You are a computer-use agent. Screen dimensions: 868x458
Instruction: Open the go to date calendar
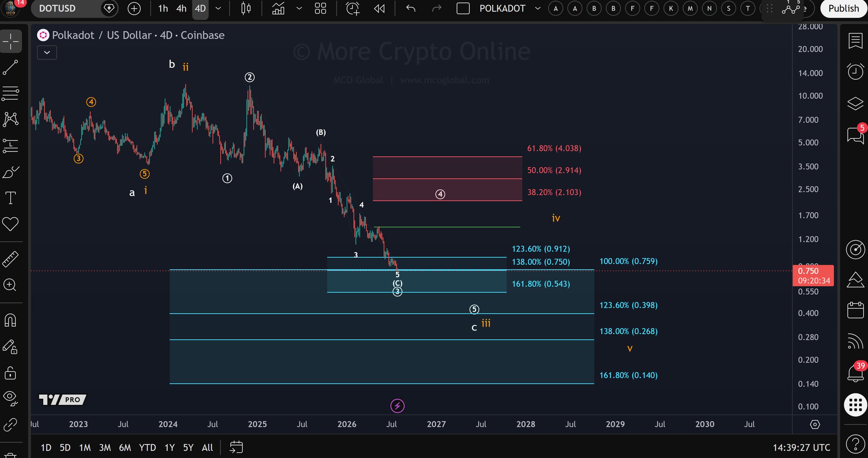pos(236,447)
